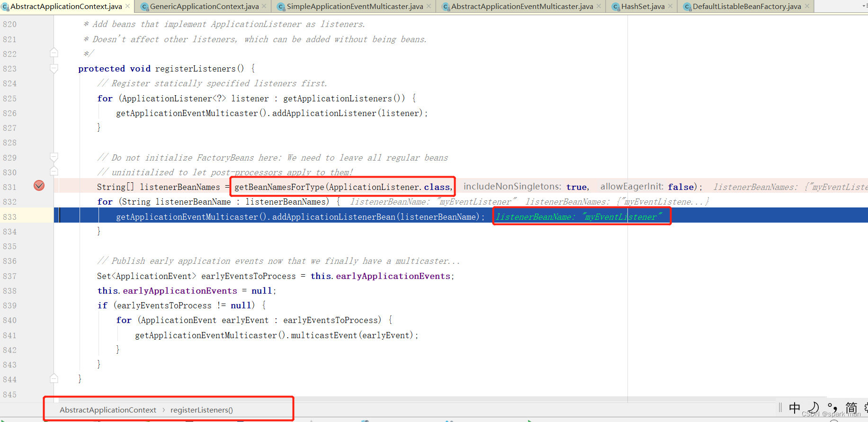
Task: Close the HashSet.java tab
Action: (x=670, y=6)
